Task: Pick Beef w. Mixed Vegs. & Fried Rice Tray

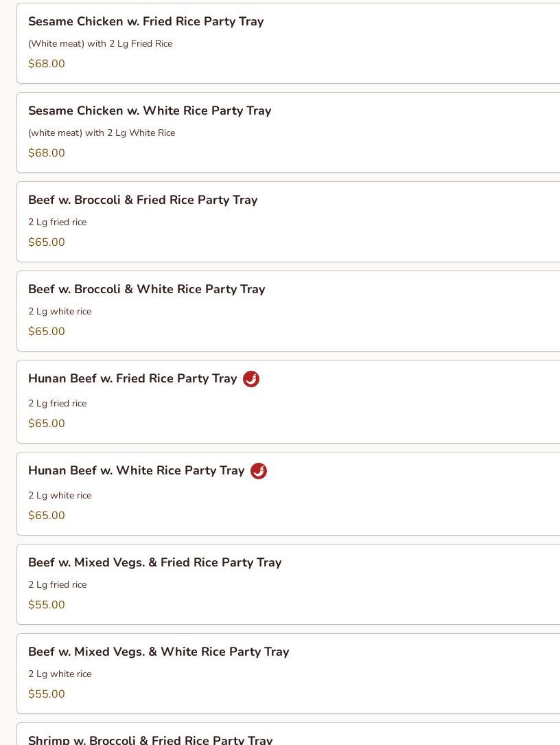Action: [154, 562]
